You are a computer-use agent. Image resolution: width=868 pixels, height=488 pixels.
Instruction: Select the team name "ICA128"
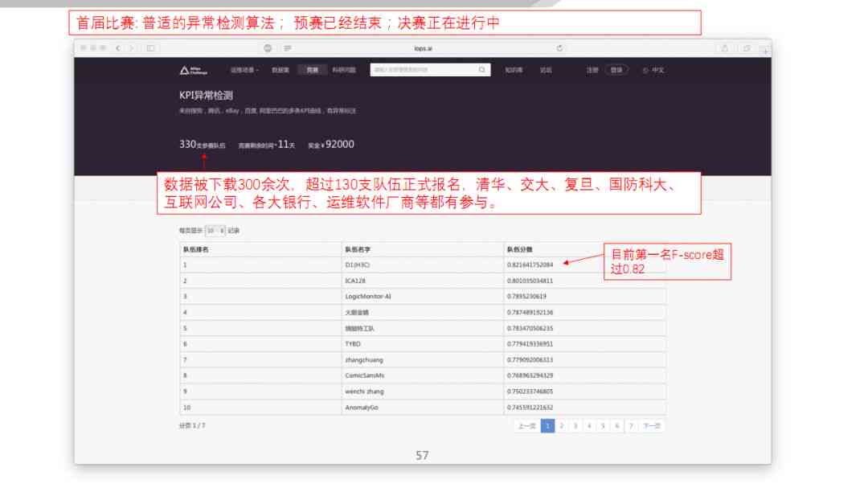[355, 281]
